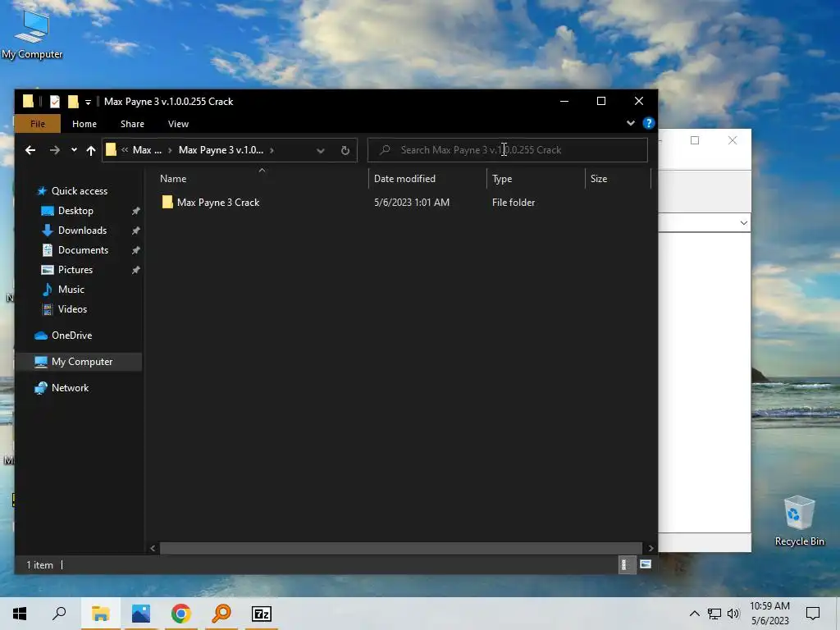Image resolution: width=840 pixels, height=630 pixels.
Task: Select Quick access in navigation pane
Action: [80, 191]
